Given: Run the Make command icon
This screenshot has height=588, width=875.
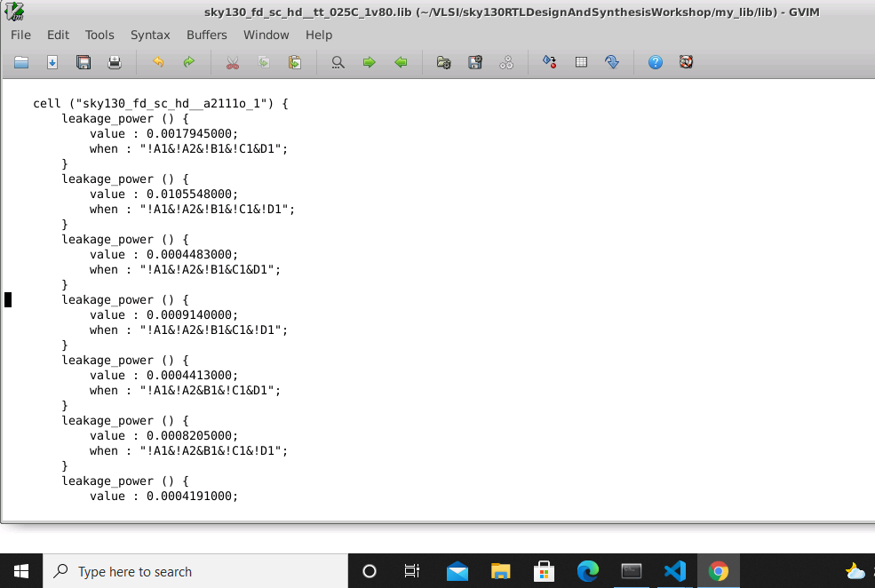Looking at the screenshot, I should (549, 62).
